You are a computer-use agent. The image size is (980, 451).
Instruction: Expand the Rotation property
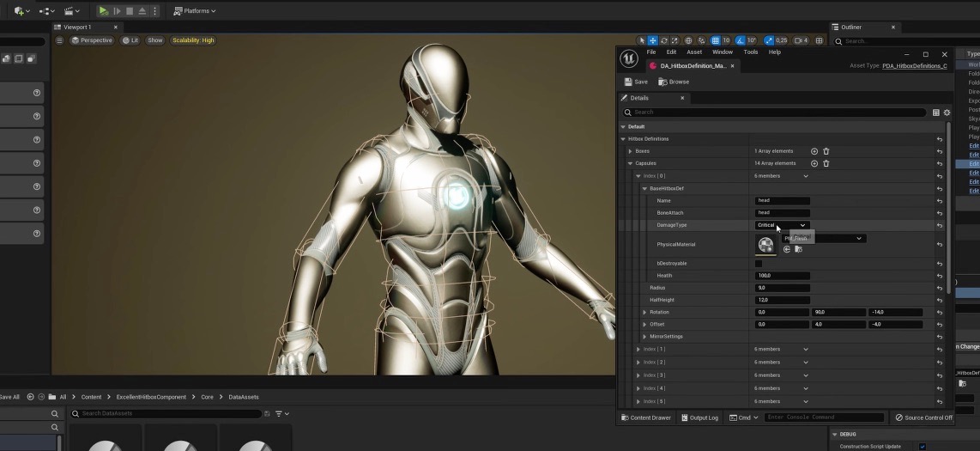644,312
